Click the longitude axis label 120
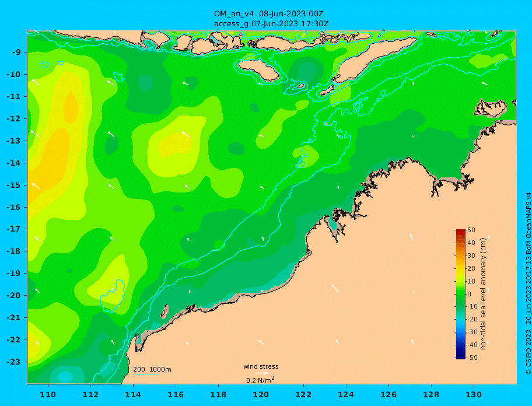Image resolution: width=532 pixels, height=406 pixels. pyautogui.click(x=261, y=395)
